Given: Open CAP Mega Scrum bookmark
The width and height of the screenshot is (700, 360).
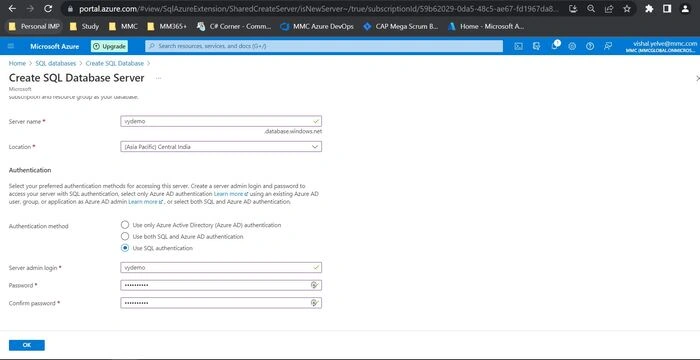Looking at the screenshot, I should 401,26.
